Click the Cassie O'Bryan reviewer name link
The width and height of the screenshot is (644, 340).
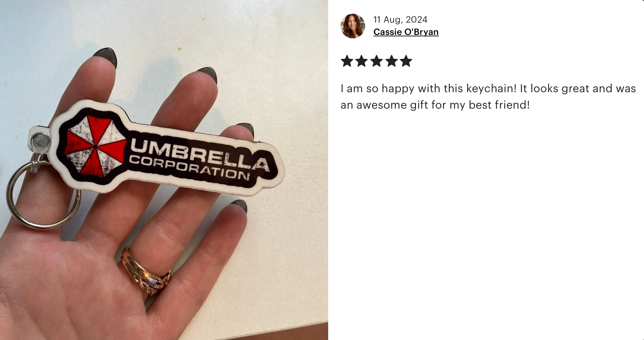406,32
